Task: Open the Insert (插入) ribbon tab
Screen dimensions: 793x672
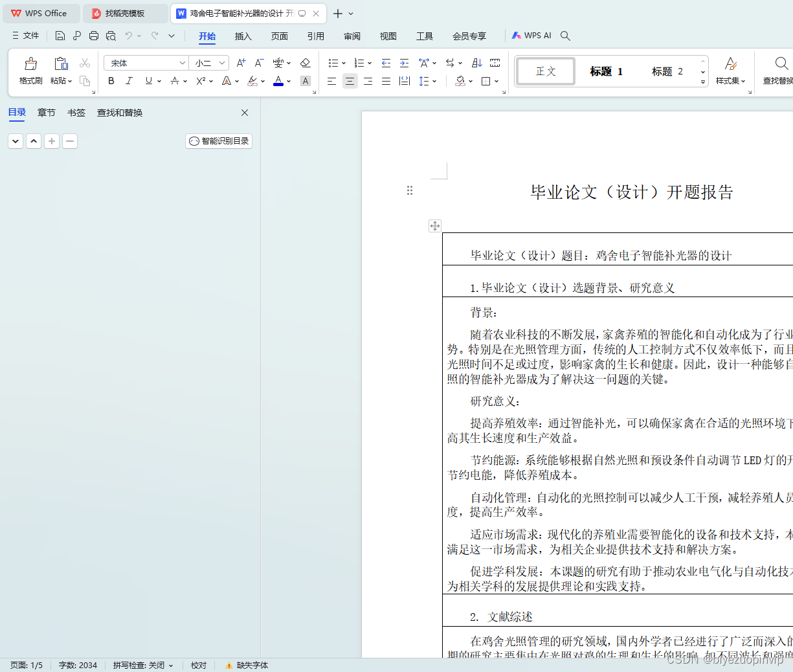Action: click(x=243, y=36)
